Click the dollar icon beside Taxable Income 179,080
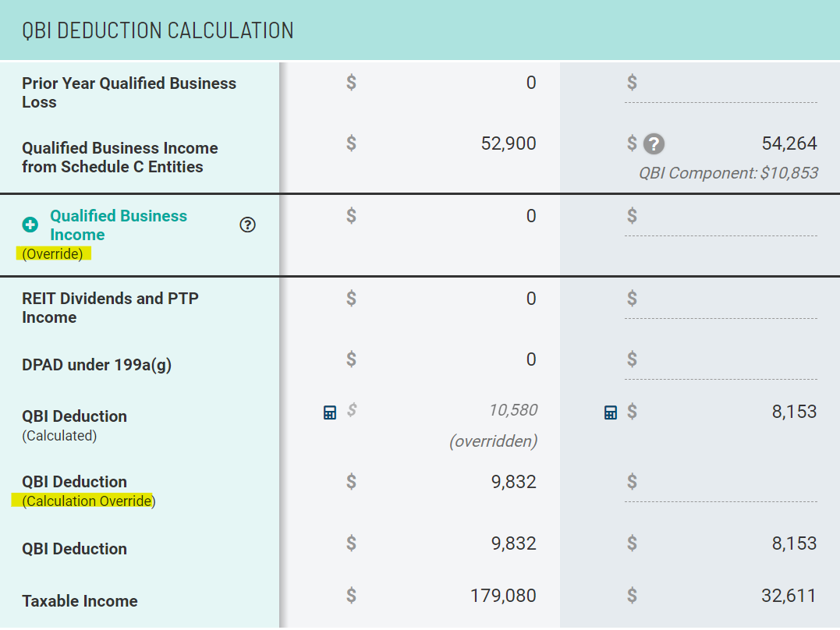 (351, 594)
